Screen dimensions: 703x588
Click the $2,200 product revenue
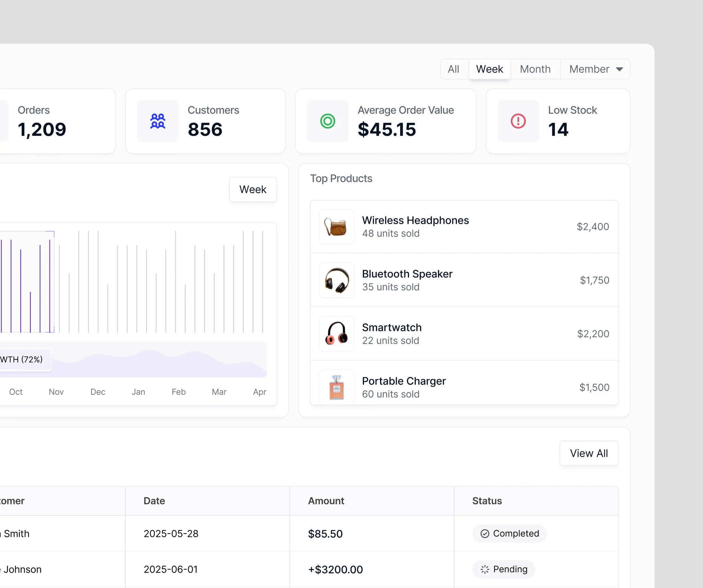tap(593, 333)
